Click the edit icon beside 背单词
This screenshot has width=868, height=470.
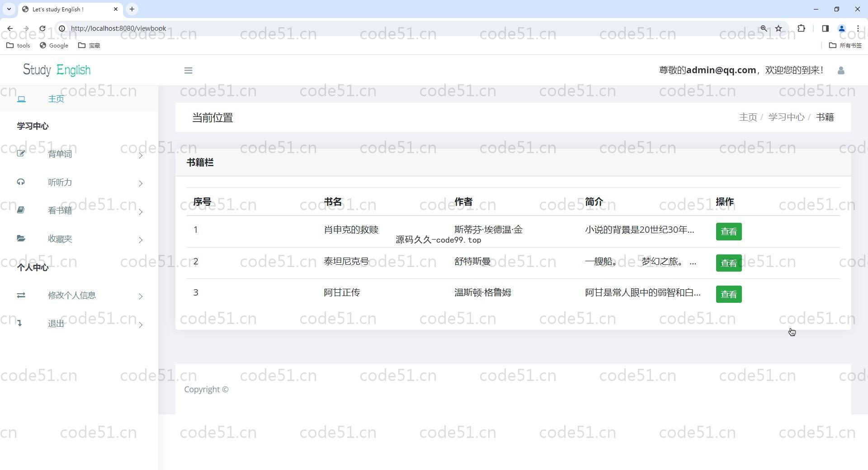pos(21,154)
